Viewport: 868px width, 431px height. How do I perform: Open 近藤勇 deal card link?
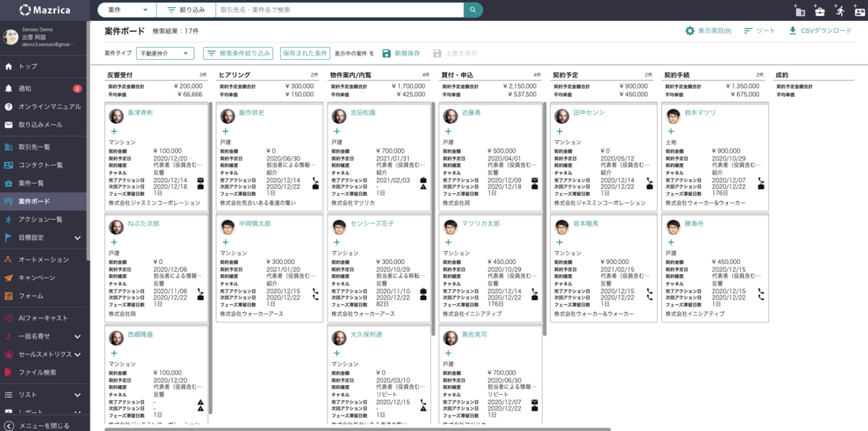pos(471,113)
